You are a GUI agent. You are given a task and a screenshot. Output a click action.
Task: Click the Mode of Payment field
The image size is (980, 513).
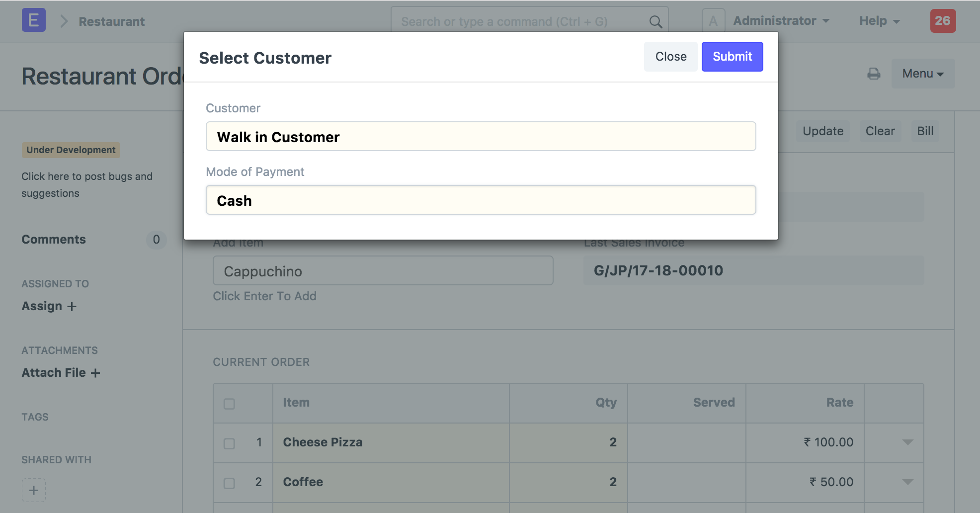click(x=481, y=200)
